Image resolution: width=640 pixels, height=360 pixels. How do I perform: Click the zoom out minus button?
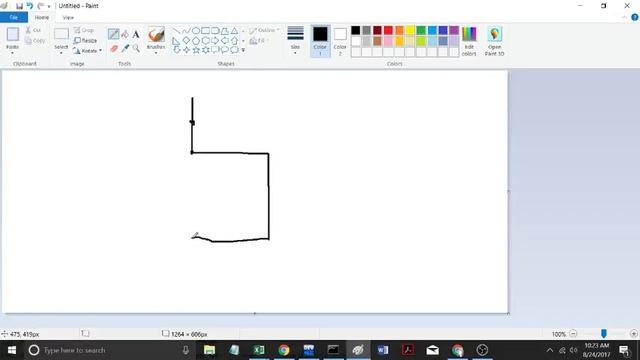(x=573, y=334)
